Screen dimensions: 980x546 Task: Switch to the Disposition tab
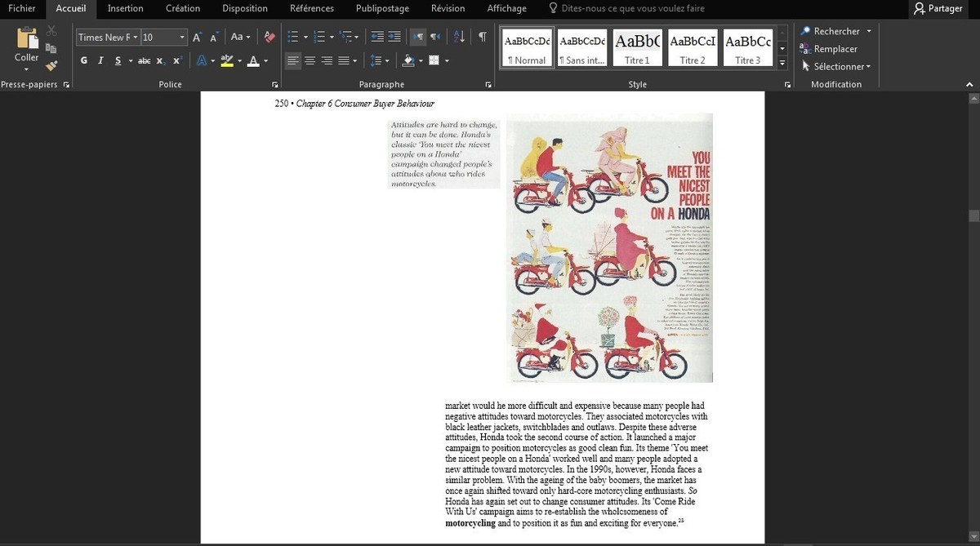(x=245, y=8)
